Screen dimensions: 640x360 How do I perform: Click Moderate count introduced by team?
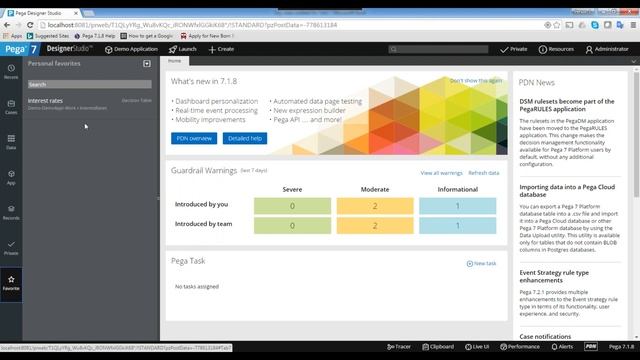(x=375, y=226)
